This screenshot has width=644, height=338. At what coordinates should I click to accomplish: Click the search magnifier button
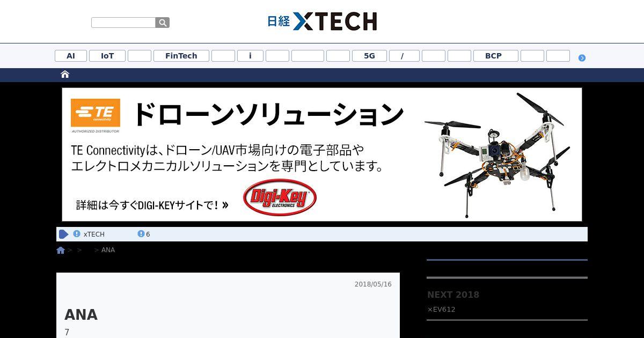click(x=163, y=23)
